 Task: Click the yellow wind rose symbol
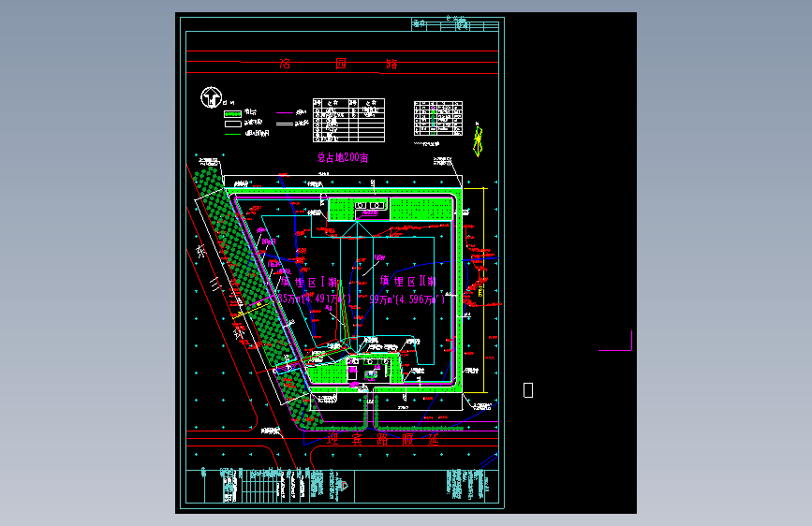[478, 139]
